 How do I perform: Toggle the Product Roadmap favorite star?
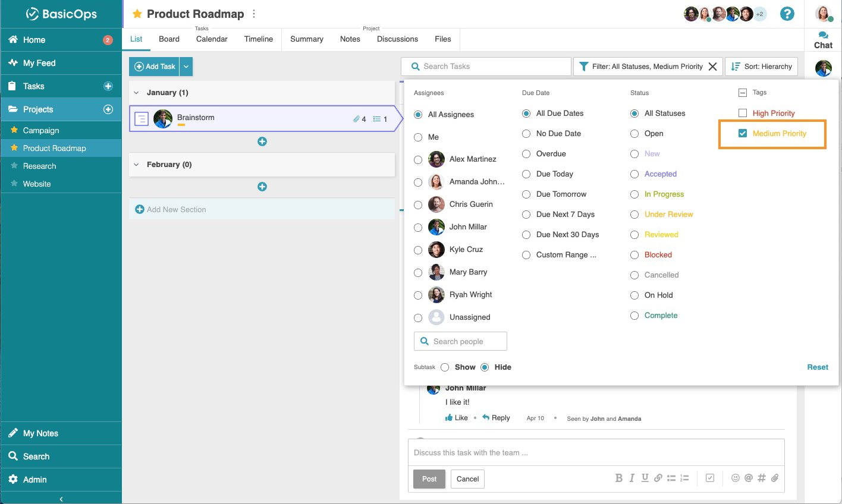(137, 14)
